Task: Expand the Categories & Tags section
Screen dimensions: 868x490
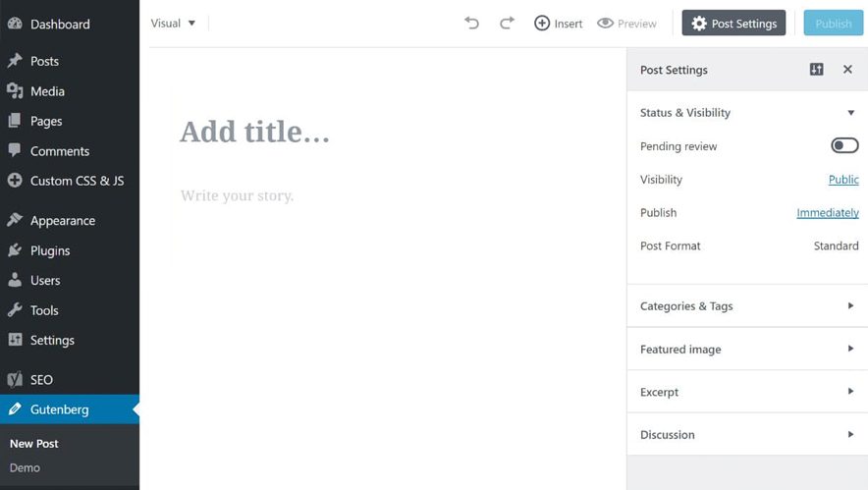Action: tap(747, 306)
